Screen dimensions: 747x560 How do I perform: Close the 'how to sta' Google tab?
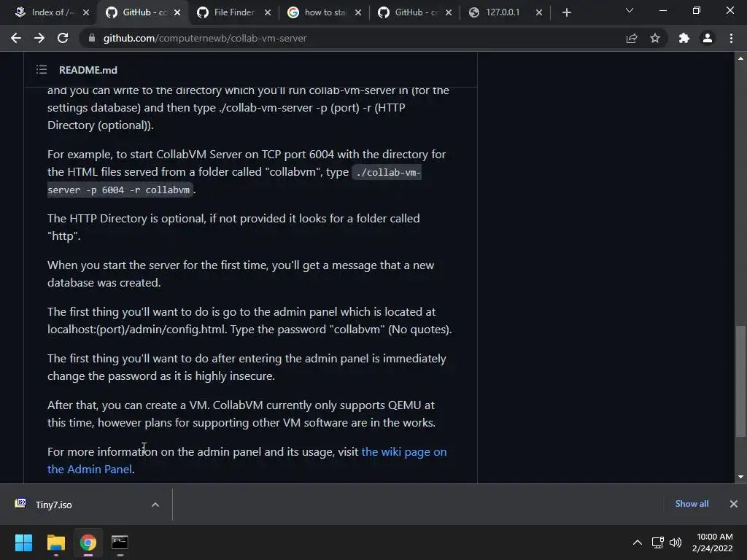358,12
